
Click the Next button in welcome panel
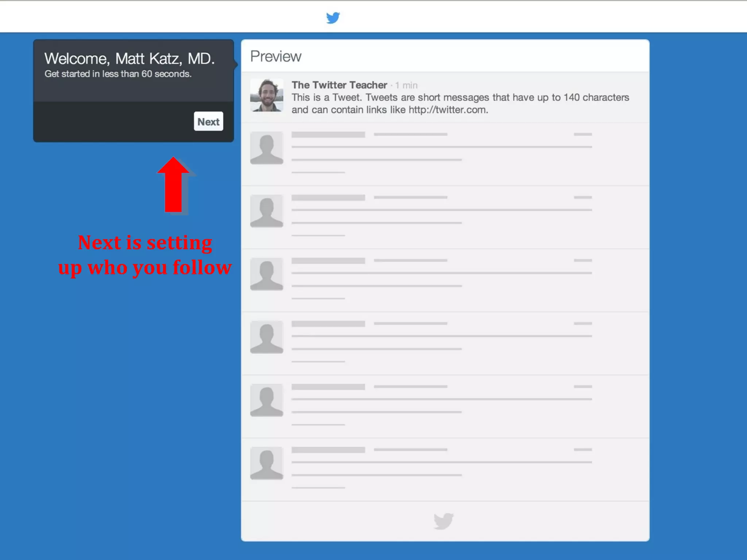(208, 121)
